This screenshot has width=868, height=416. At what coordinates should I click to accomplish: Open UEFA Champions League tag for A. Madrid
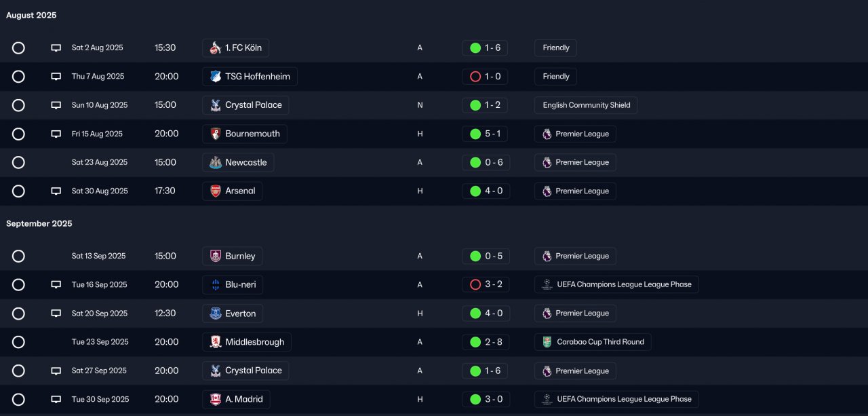coord(616,400)
